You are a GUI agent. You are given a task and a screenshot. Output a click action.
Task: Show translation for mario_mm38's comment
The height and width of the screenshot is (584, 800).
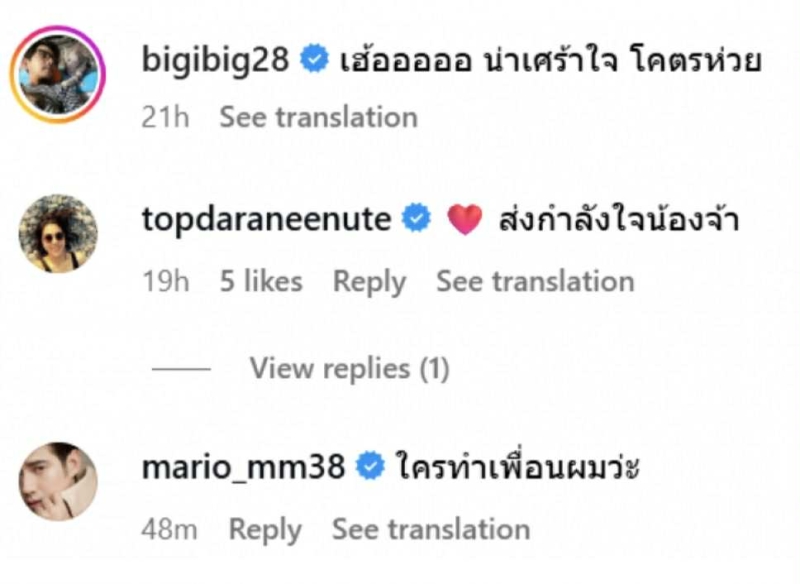pyautogui.click(x=431, y=528)
